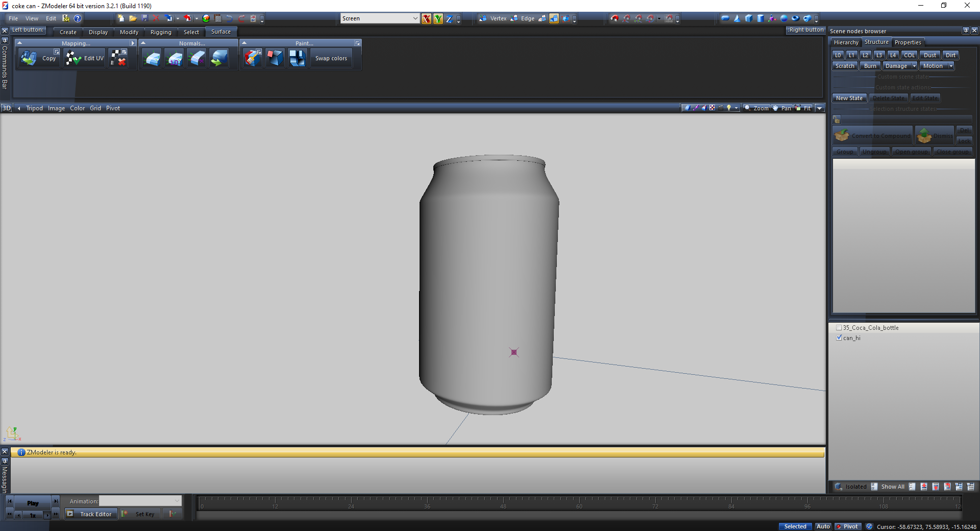Select the Paint brush tool icon
980x531 pixels.
point(253,58)
